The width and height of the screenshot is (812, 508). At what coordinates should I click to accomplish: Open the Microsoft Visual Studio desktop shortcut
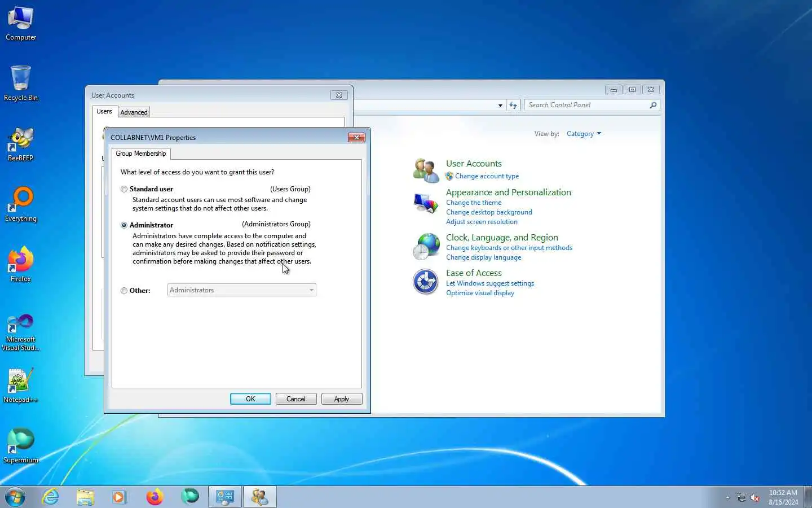point(21,332)
